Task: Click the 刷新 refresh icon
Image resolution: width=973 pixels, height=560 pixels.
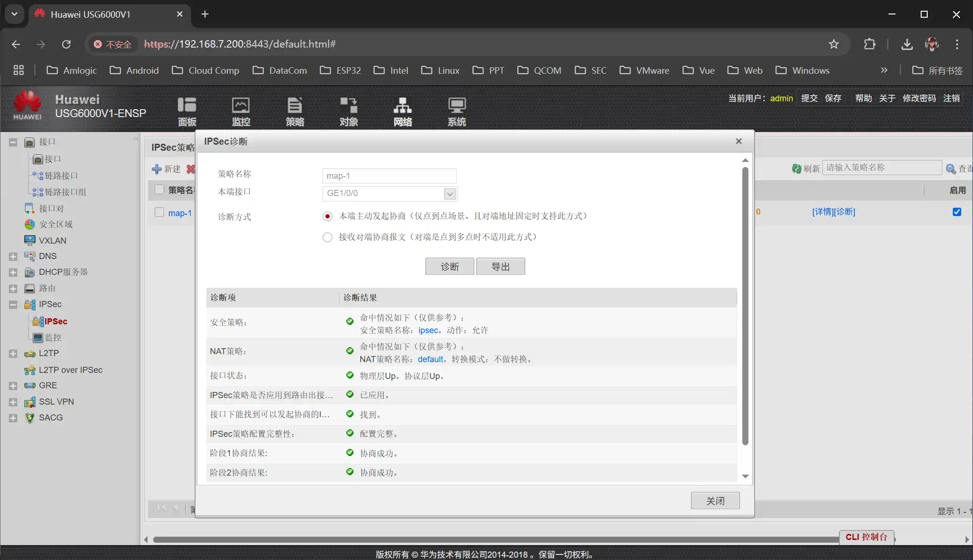Action: coord(797,168)
